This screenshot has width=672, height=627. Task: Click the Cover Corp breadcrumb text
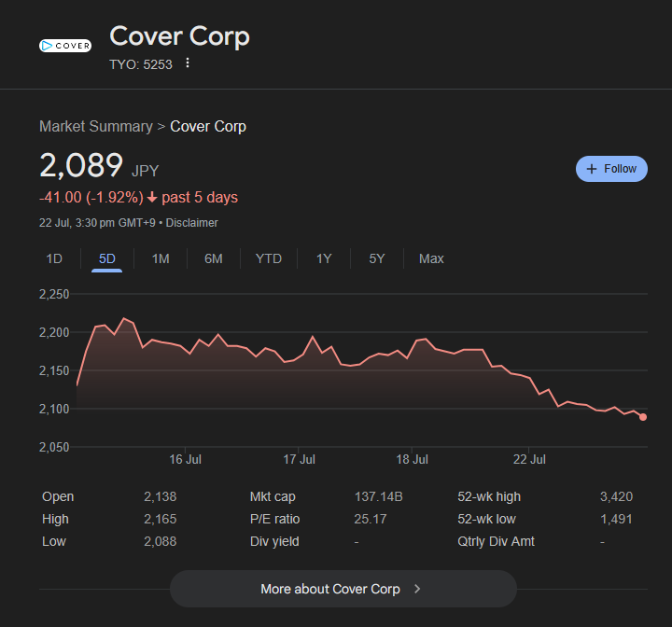(208, 127)
